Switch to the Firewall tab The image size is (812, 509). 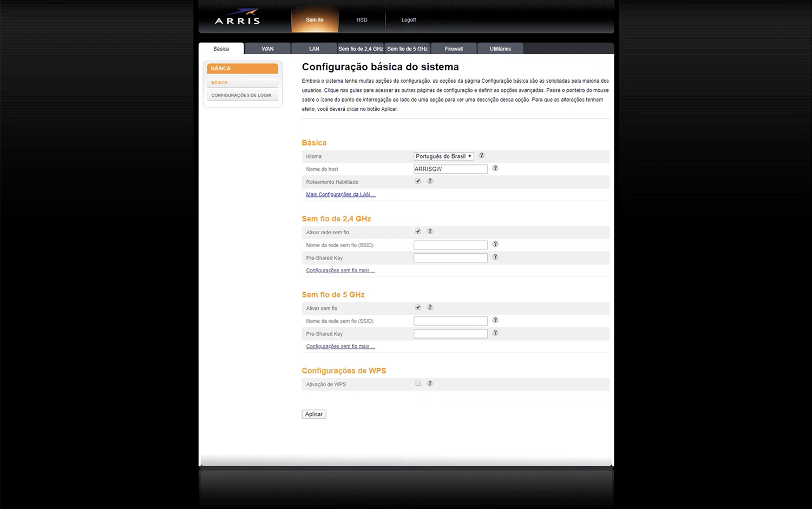(454, 49)
